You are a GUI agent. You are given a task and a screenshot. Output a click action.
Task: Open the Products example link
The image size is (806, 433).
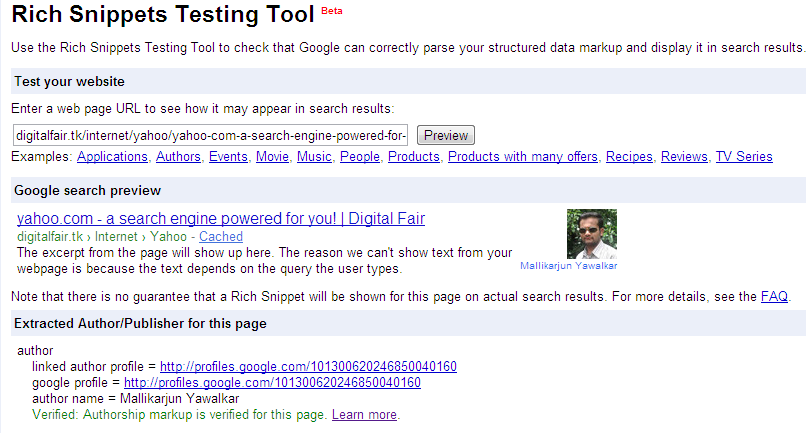414,157
